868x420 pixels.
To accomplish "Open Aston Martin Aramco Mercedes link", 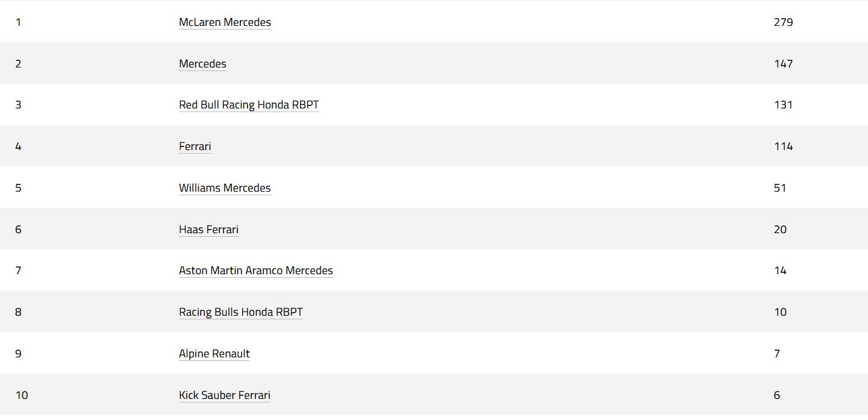I will click(x=256, y=271).
